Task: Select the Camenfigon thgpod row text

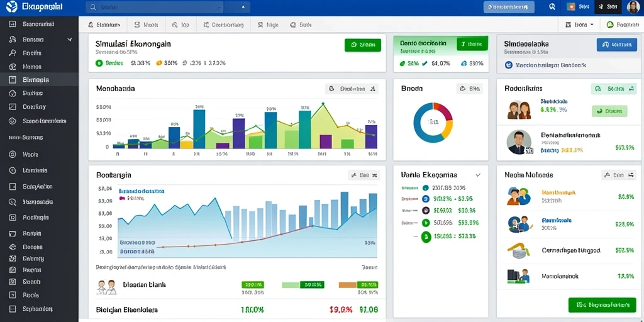Action: (x=572, y=250)
